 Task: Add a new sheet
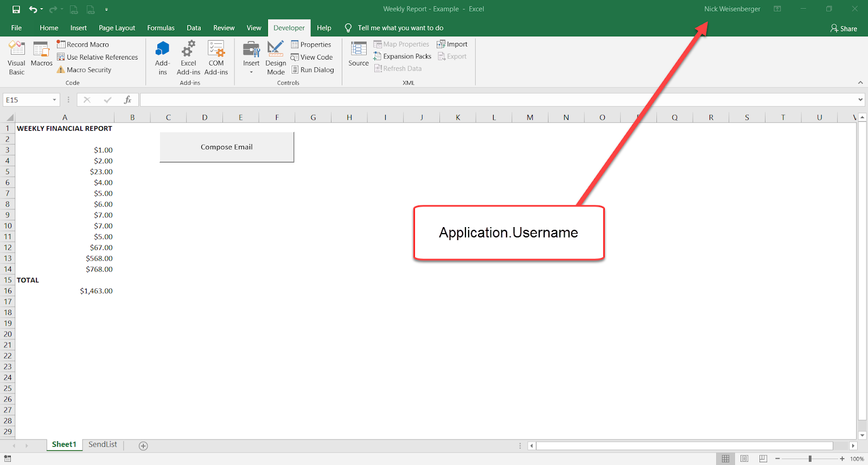click(x=143, y=445)
